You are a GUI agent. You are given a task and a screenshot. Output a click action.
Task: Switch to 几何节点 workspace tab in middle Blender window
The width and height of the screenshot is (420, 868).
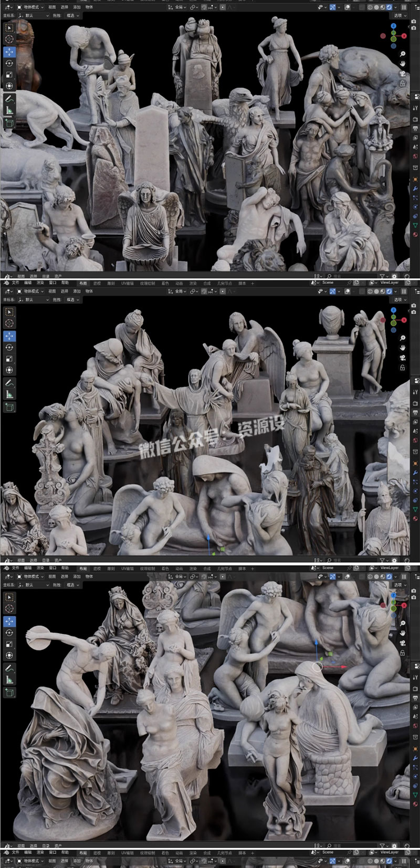click(224, 283)
